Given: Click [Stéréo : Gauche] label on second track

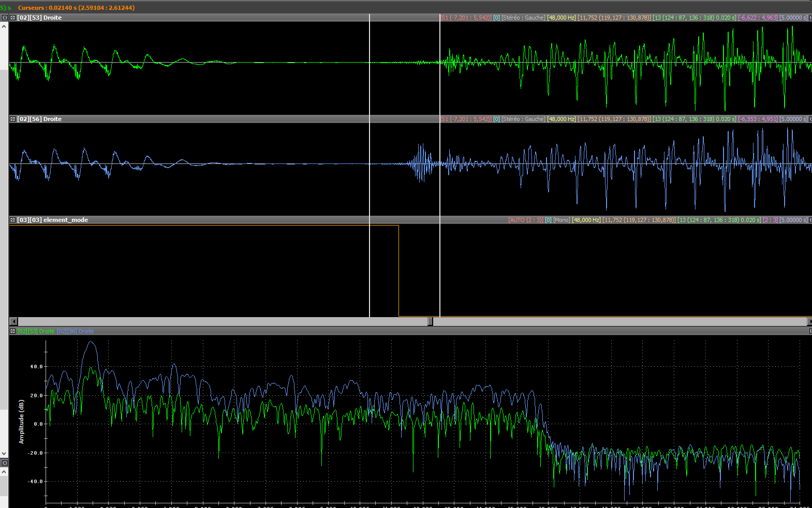Looking at the screenshot, I should tap(523, 119).
